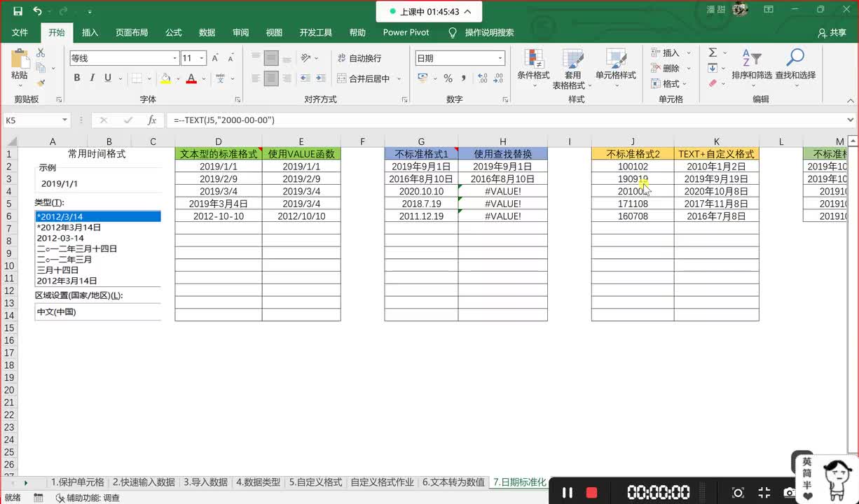
Task: Click the Paste clipboard icon
Action: click(19, 59)
